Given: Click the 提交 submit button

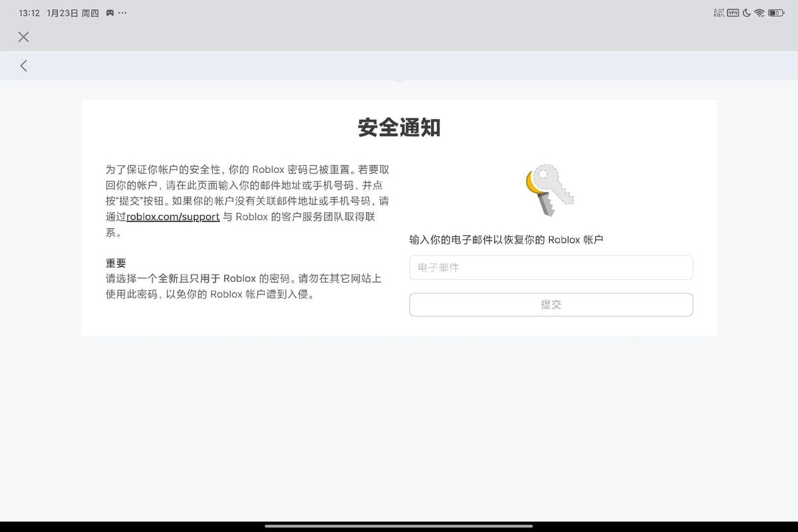Looking at the screenshot, I should [x=551, y=305].
